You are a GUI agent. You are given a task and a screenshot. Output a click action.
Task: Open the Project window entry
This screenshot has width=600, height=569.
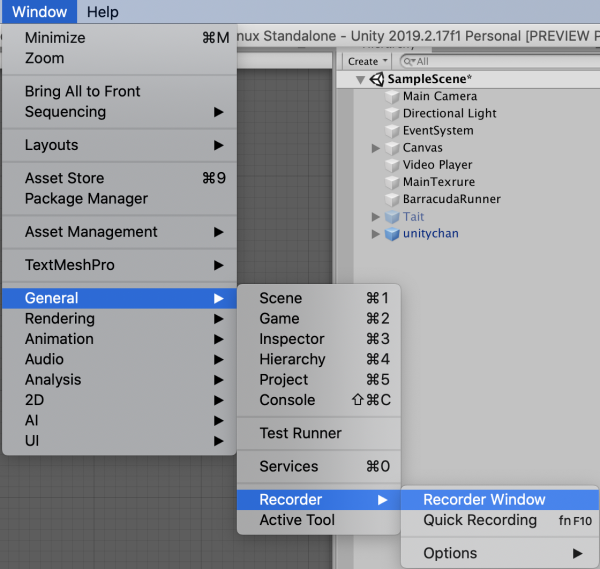[319, 380]
